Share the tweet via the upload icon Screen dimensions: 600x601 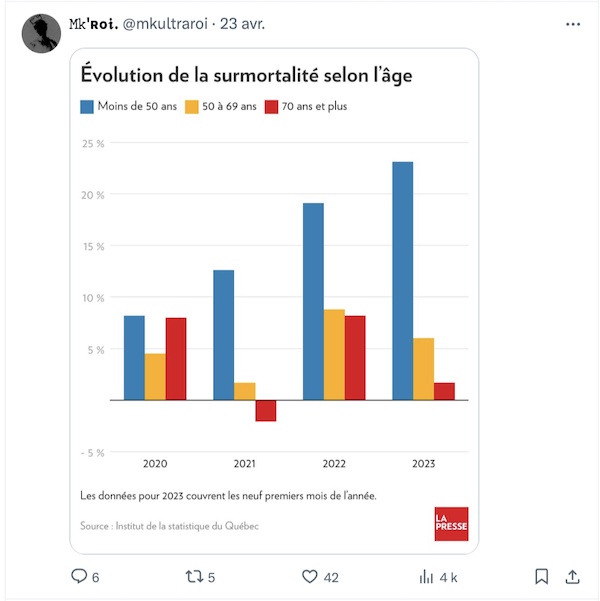pyautogui.click(x=572, y=576)
